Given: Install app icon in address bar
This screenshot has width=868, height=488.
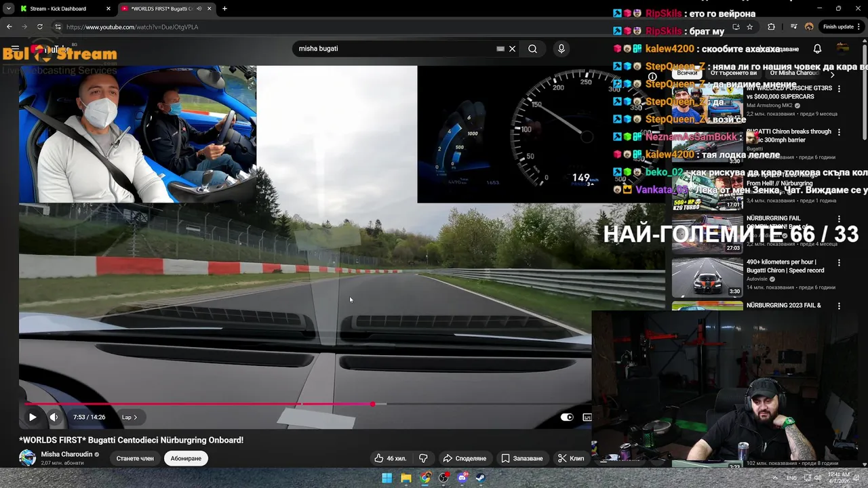Looking at the screenshot, I should [x=736, y=27].
